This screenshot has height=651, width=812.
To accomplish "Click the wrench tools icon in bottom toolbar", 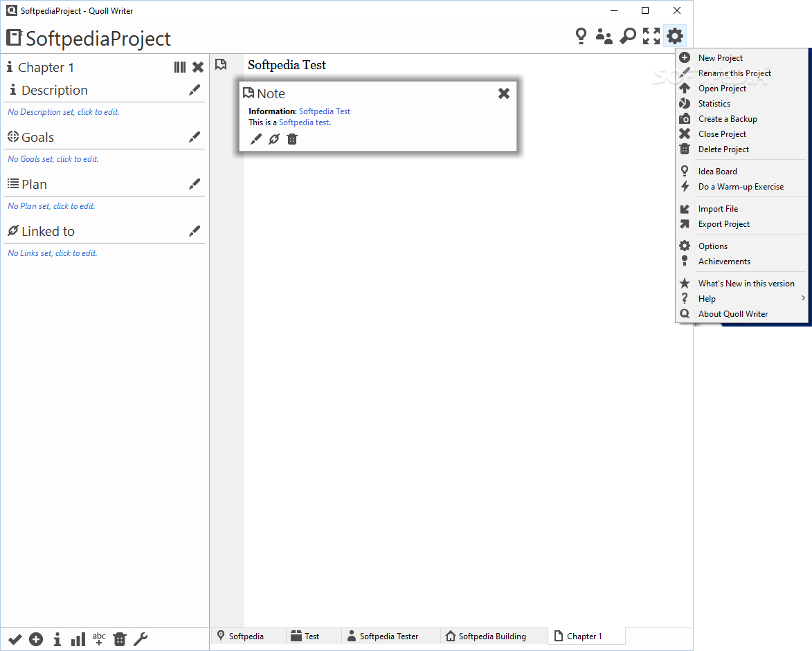I will [141, 640].
